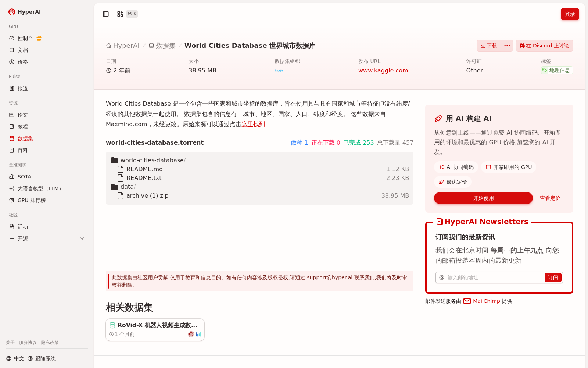Click the 订阅 subscribe button

pos(553,277)
